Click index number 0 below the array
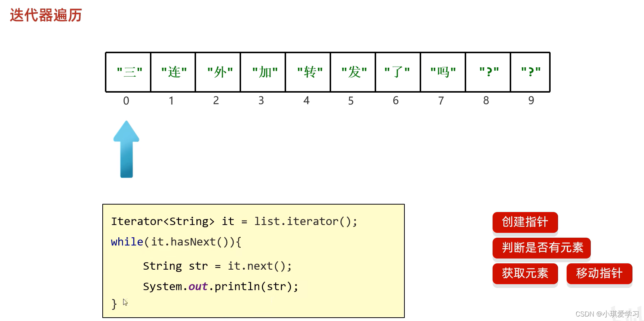The height and width of the screenshot is (321, 644). pyautogui.click(x=126, y=101)
